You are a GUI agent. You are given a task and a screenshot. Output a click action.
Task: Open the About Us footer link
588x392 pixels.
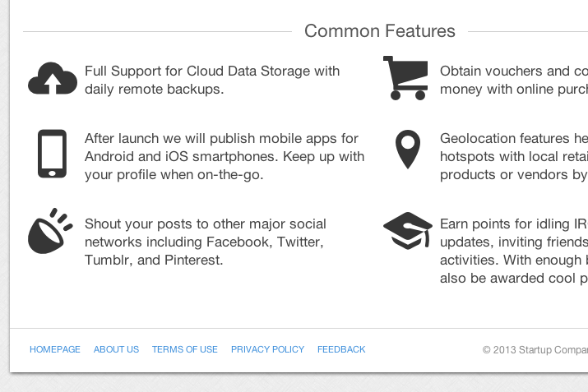click(116, 349)
